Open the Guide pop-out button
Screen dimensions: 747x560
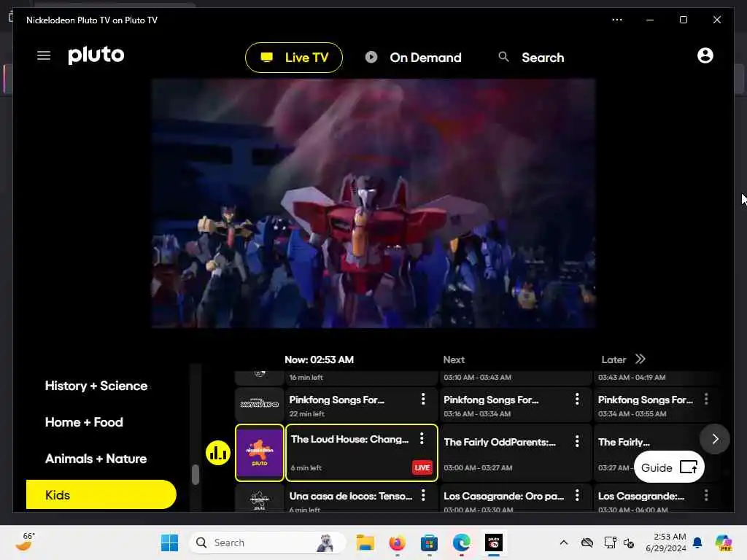(x=669, y=467)
